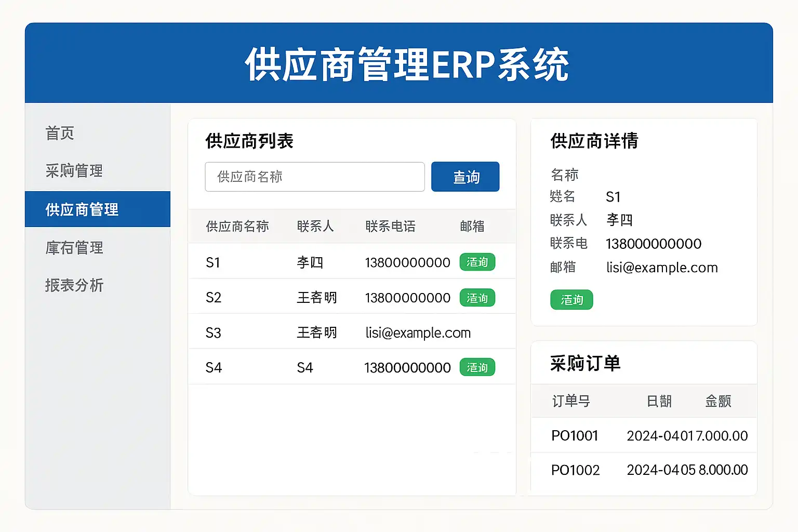Viewport: 798px width, 532px height.
Task: Click the 联系电话 column header
Action: pyautogui.click(x=390, y=227)
